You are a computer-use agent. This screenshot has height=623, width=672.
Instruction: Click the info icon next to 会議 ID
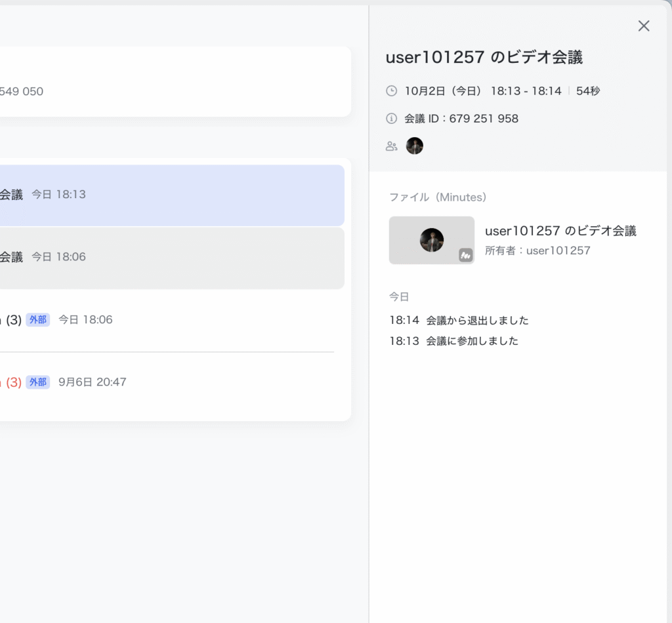coord(392,119)
